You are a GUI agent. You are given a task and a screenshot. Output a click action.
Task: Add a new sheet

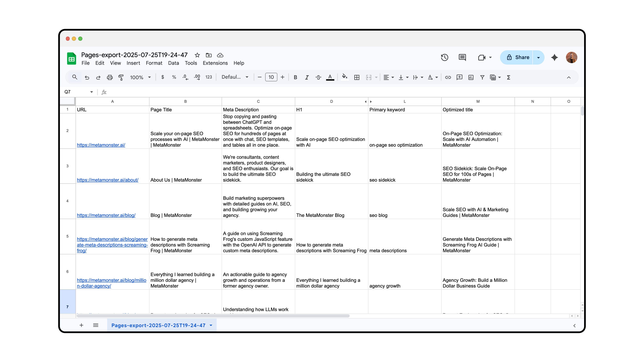[x=81, y=325]
